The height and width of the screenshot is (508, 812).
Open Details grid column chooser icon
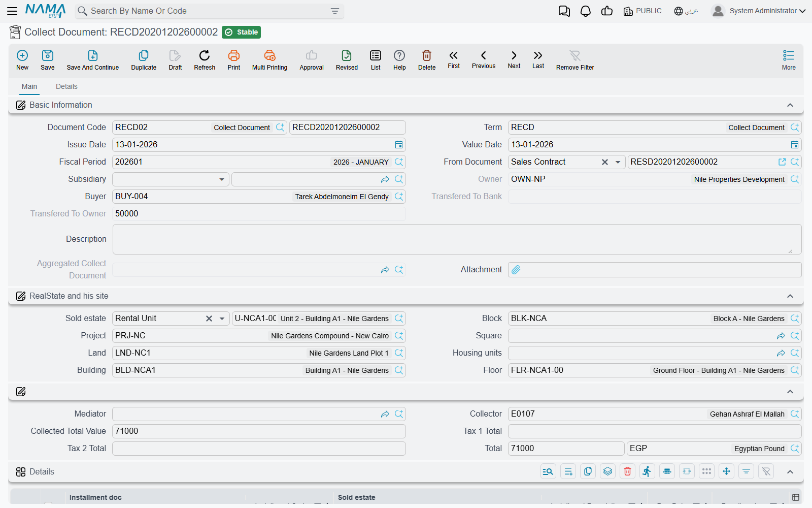click(x=796, y=497)
